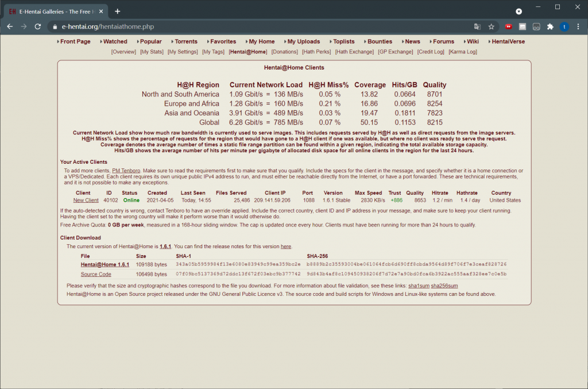This screenshot has height=389, width=588.
Task: View site info via padlock icon
Action: coord(55,26)
